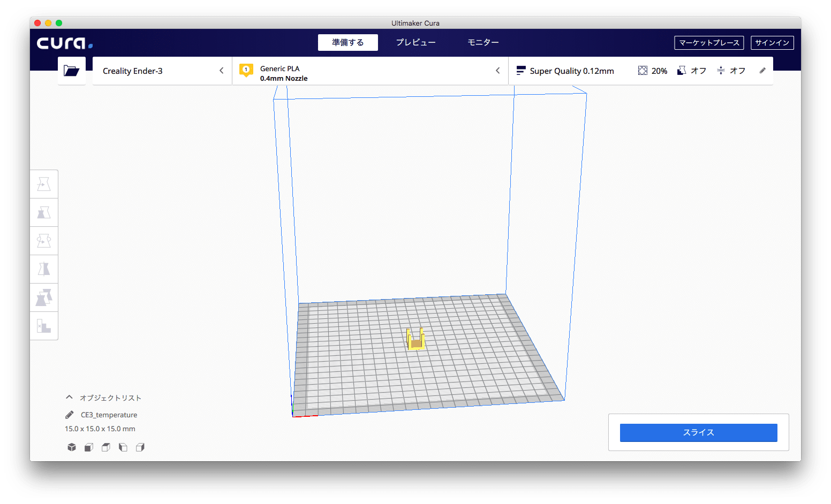Open Super Quality 0.12mm print settings

pos(640,71)
